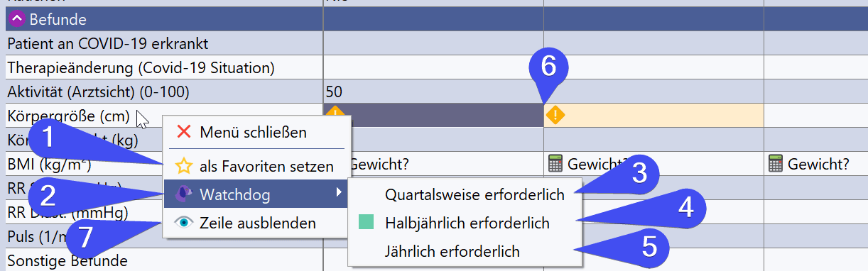Click the Aktivität value cell showing 50
Image resolution: width=868 pixels, height=271 pixels.
pyautogui.click(x=433, y=92)
